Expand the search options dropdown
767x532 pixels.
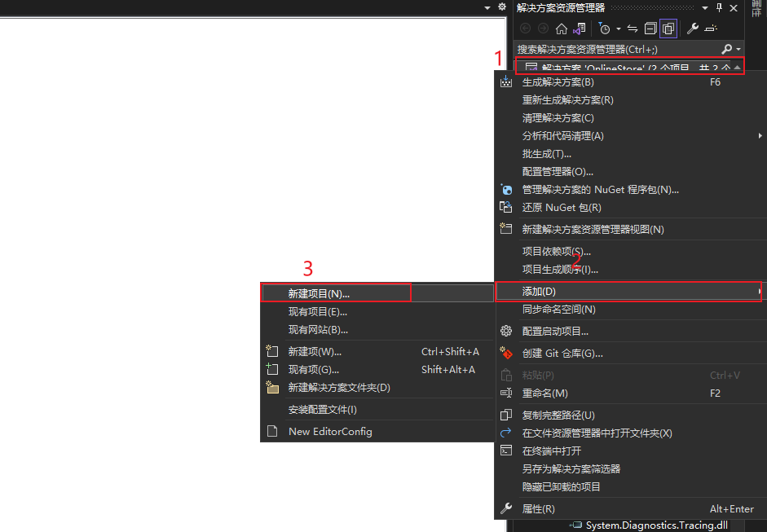click(738, 50)
